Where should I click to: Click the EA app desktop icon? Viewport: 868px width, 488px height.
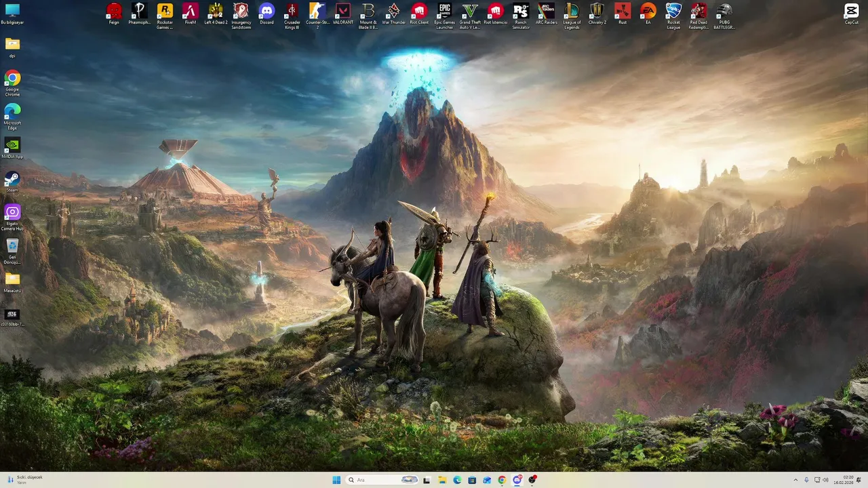[648, 14]
